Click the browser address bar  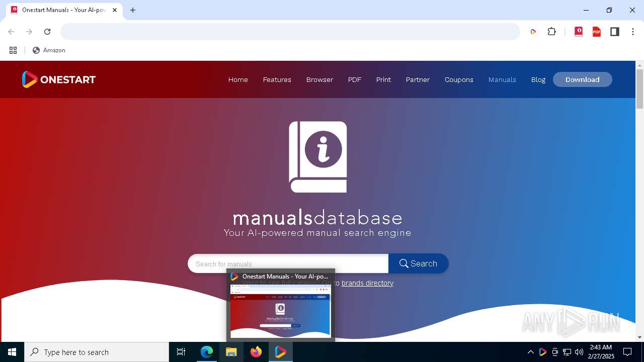[x=290, y=32]
